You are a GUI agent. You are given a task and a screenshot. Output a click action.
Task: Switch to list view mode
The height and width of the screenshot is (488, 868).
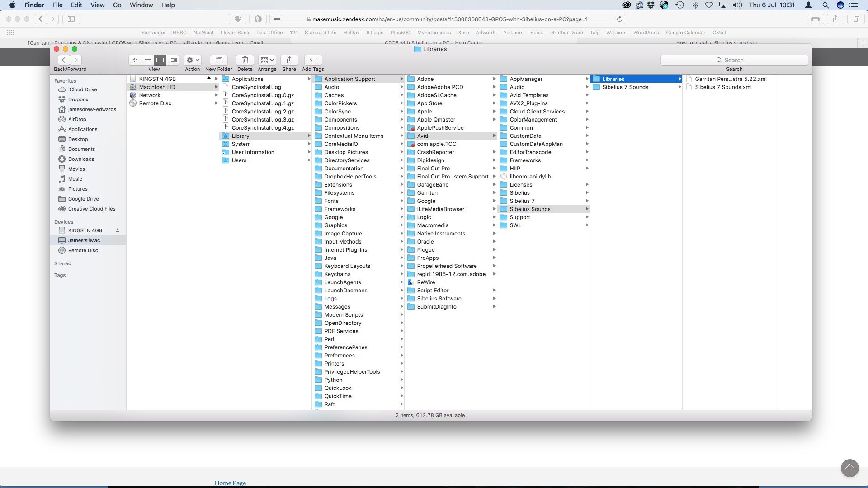pyautogui.click(x=148, y=60)
